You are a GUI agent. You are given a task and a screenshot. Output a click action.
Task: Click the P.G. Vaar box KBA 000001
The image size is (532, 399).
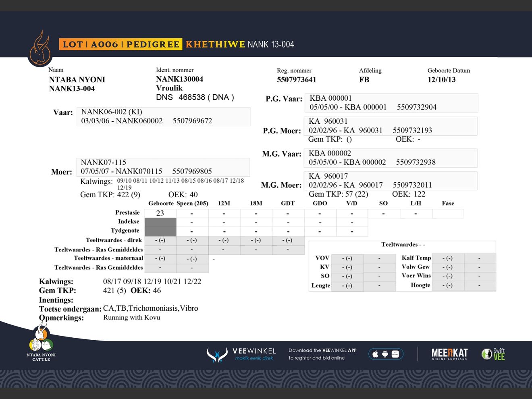click(391, 103)
